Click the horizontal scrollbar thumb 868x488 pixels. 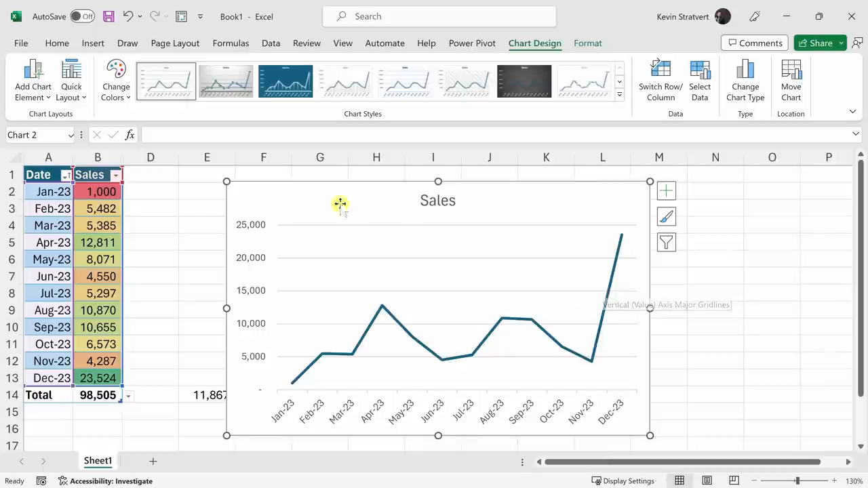(x=682, y=462)
